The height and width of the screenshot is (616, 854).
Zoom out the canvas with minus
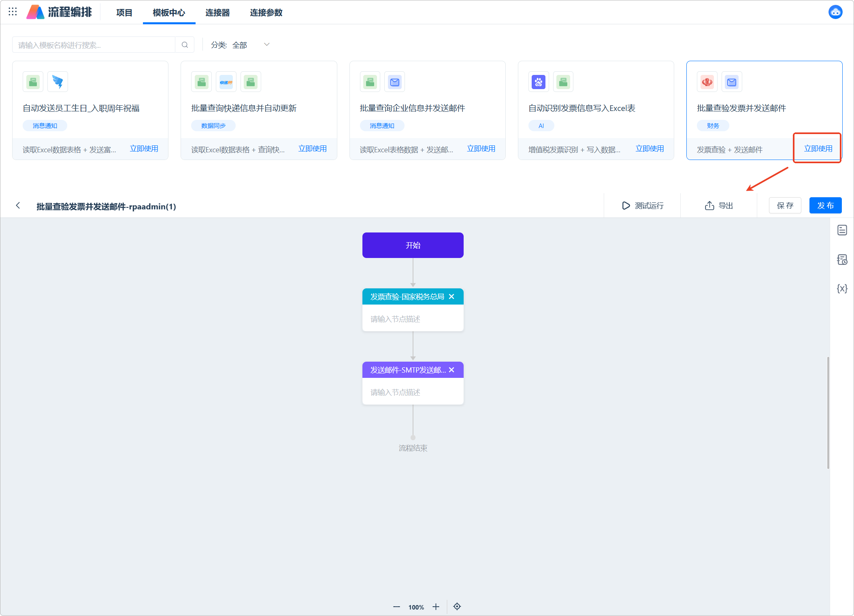[396, 607]
